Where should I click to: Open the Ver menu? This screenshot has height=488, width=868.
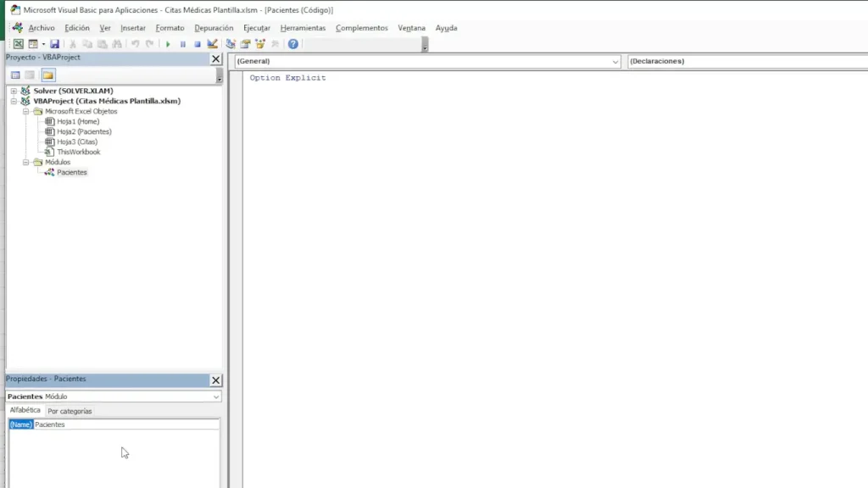(105, 28)
